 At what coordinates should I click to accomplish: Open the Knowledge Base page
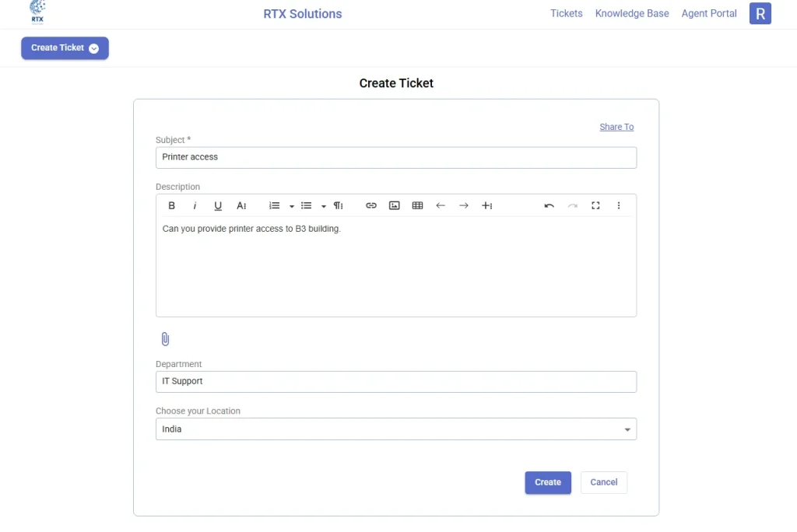pos(632,14)
